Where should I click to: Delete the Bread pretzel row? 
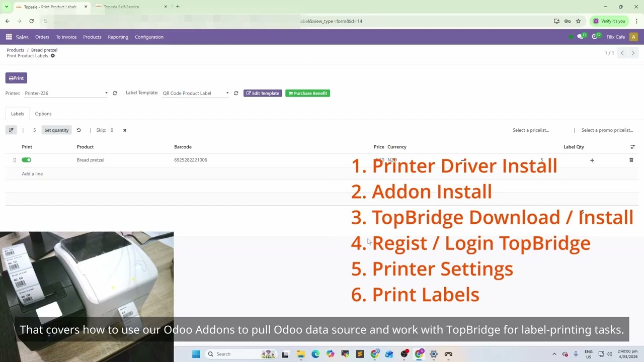(631, 160)
